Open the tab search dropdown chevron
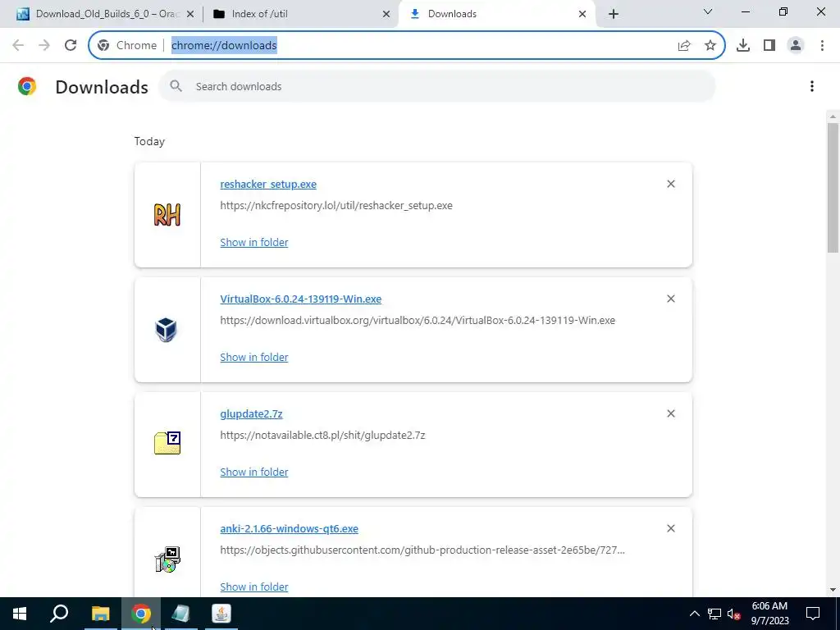840x630 pixels. click(708, 11)
